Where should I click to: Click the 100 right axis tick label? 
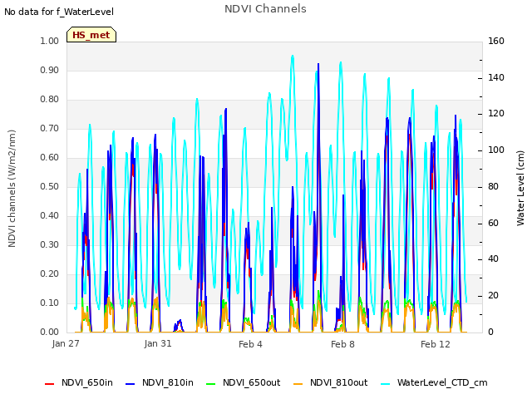[496, 150]
